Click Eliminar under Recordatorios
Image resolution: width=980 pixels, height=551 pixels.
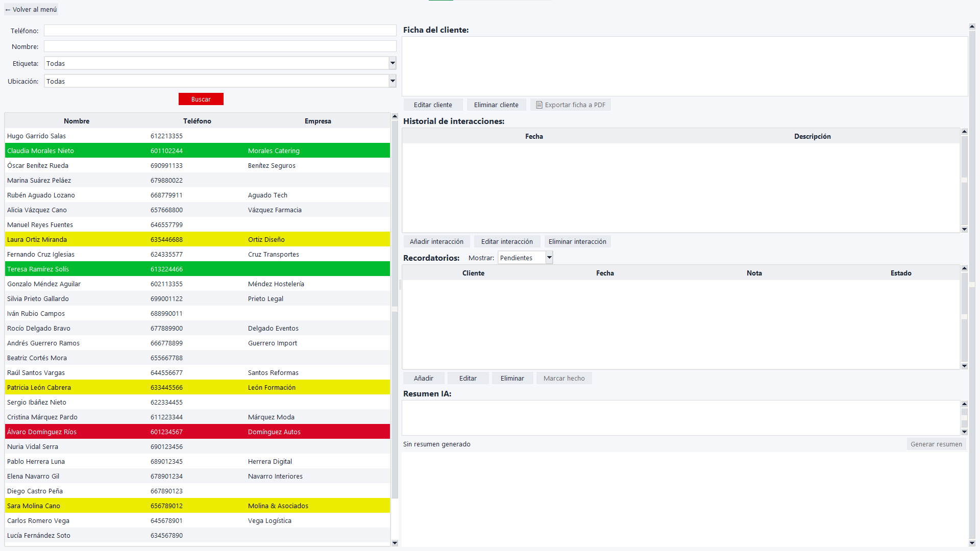(x=512, y=378)
